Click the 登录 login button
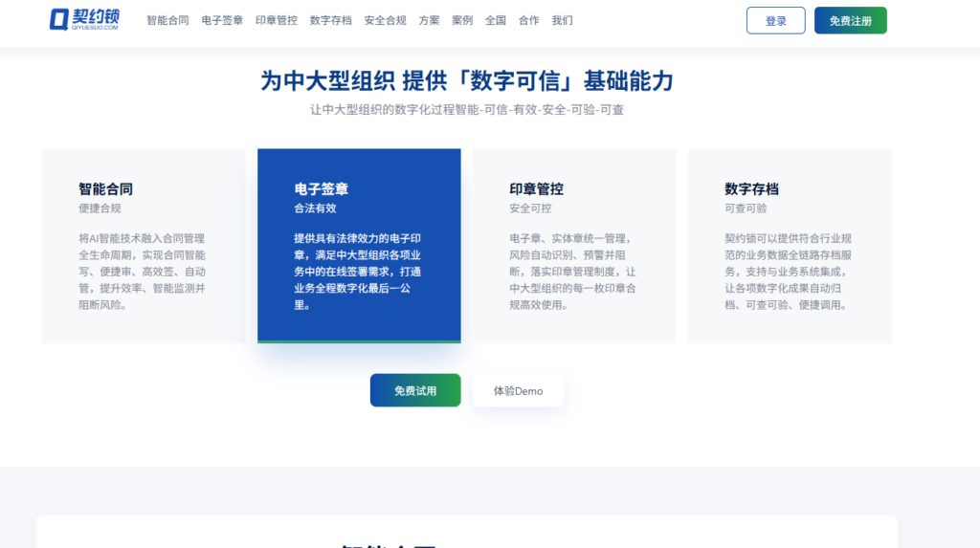980x548 pixels. pos(775,21)
